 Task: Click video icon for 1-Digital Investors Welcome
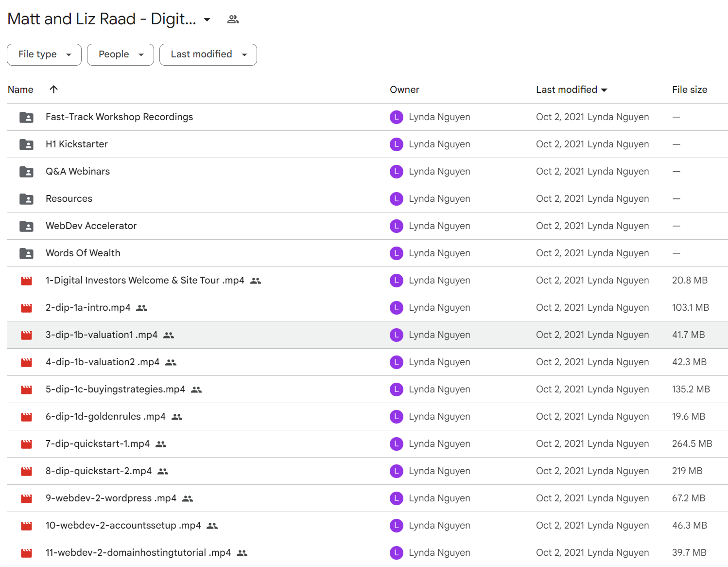pyautogui.click(x=26, y=281)
